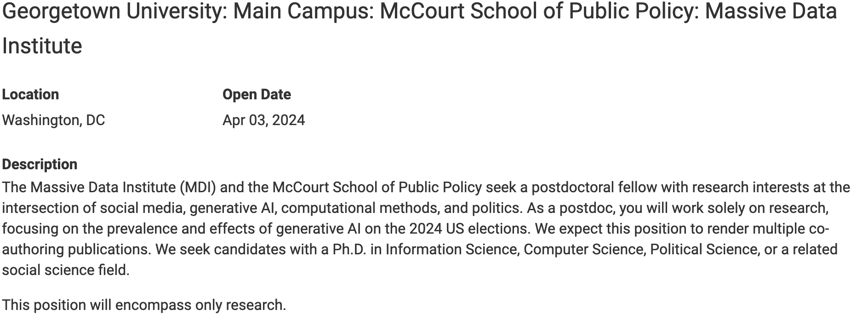Click the Washington, DC location text
The height and width of the screenshot is (321, 868).
(53, 120)
